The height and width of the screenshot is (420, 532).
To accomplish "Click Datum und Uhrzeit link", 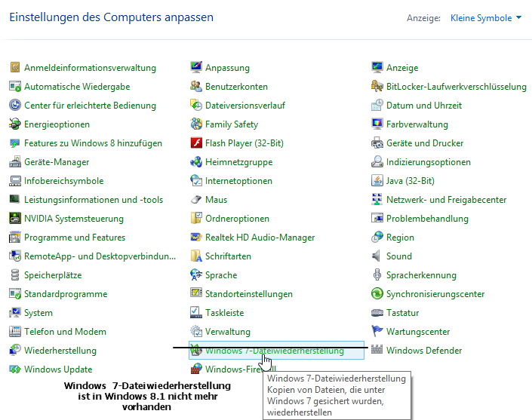I will click(424, 106).
